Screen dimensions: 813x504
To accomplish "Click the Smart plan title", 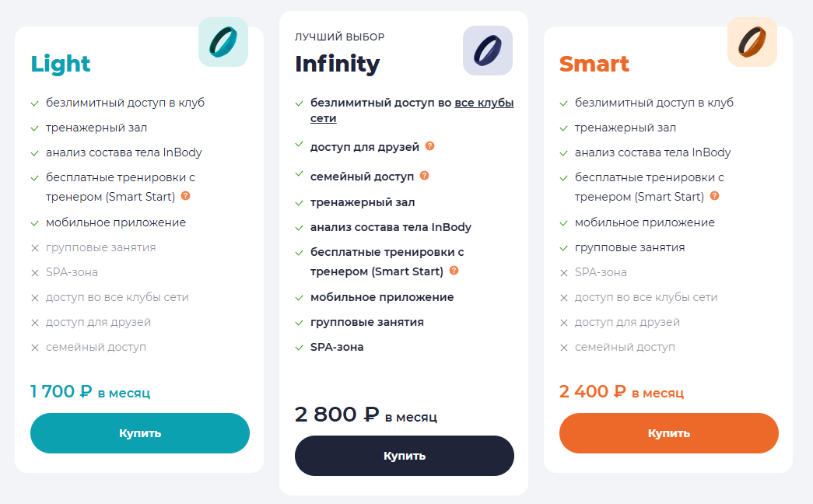I will pyautogui.click(x=594, y=64).
